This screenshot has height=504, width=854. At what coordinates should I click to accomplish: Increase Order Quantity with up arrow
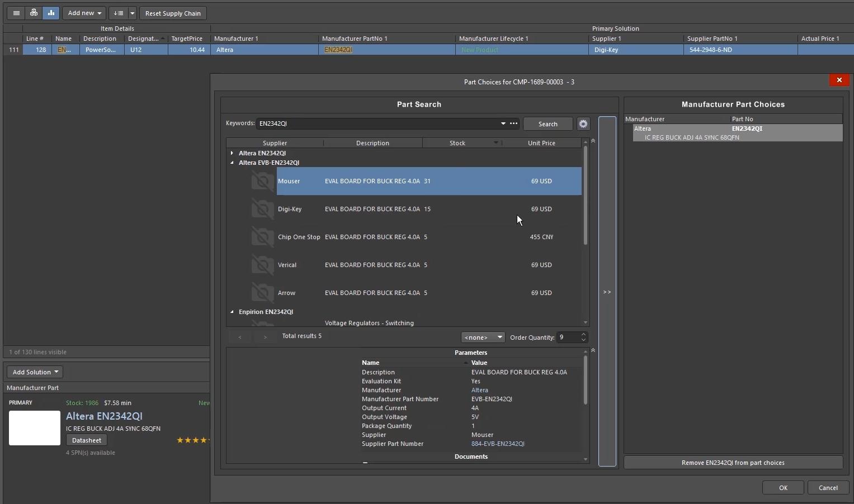(x=583, y=335)
